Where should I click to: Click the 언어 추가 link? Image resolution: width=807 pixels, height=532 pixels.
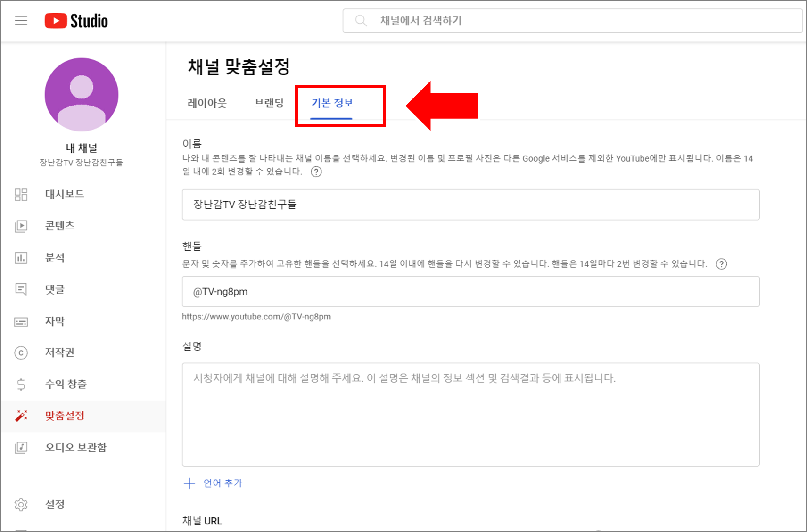coord(223,483)
